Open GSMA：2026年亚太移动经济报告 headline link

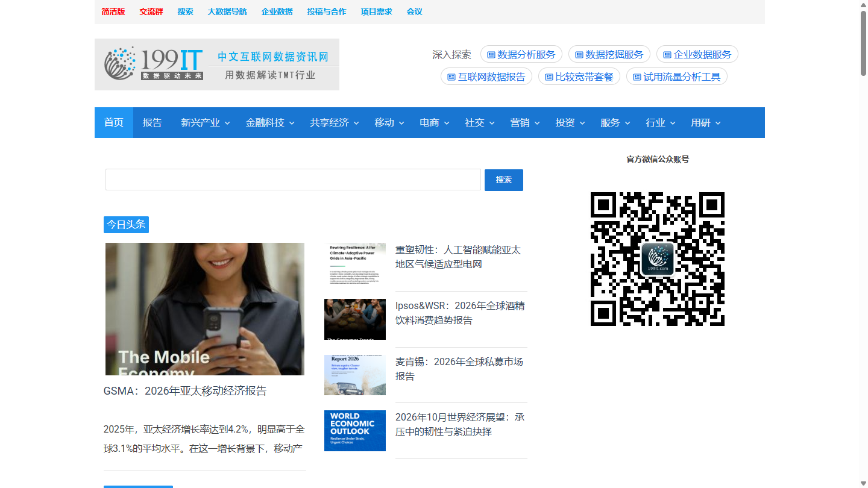185,391
